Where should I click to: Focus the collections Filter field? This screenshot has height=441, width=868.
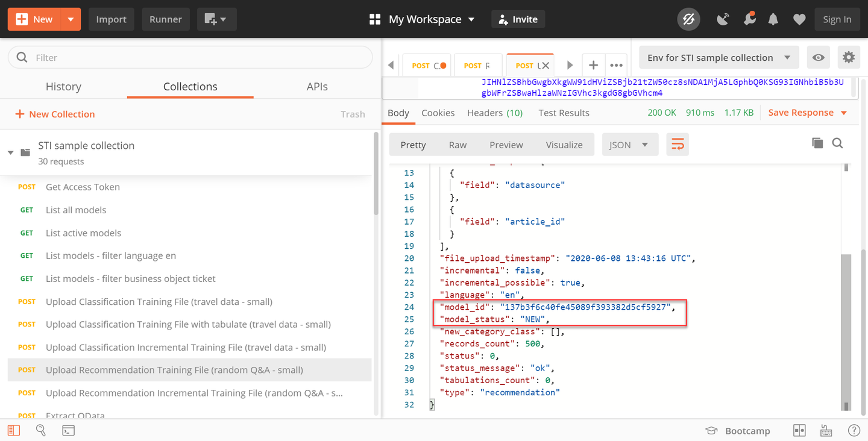190,57
